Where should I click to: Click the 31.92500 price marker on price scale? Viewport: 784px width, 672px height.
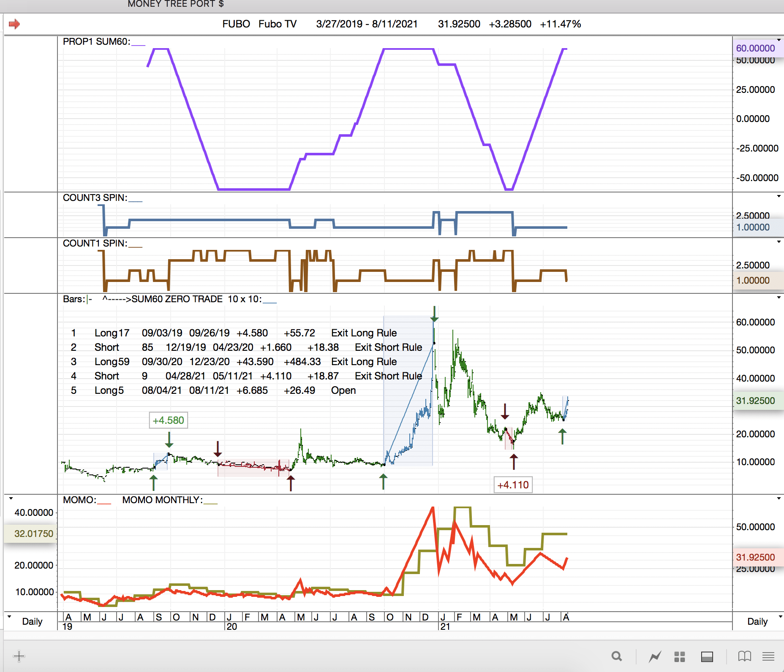tap(755, 401)
